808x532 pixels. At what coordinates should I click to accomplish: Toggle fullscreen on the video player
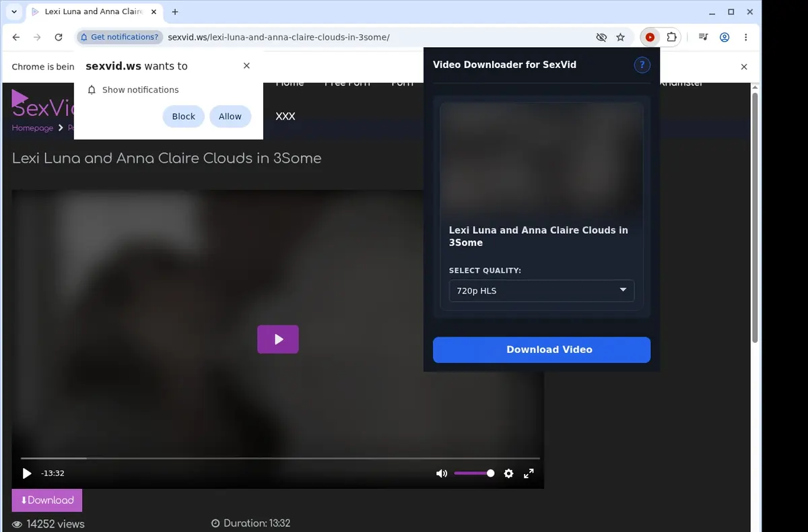pos(529,473)
